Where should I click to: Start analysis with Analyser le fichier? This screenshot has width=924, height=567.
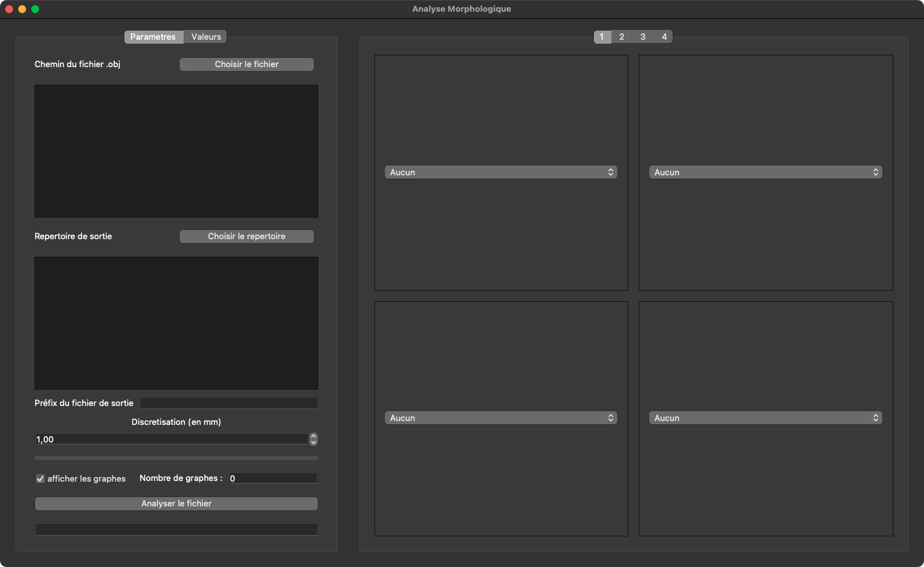176,504
